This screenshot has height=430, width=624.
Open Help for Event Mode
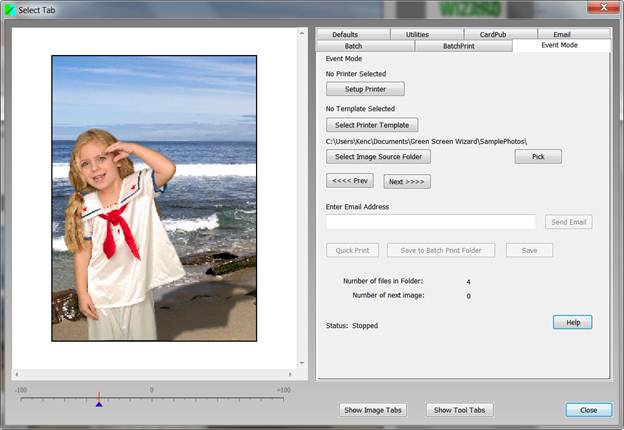pos(572,322)
